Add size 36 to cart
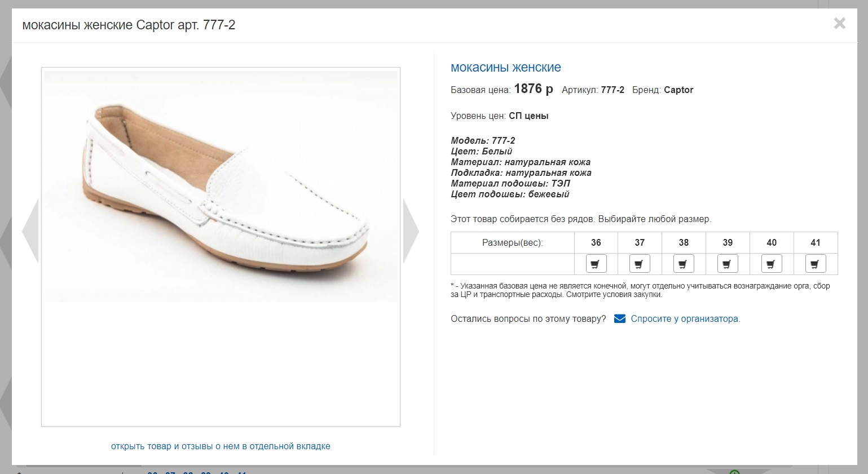This screenshot has height=474, width=868. [596, 264]
